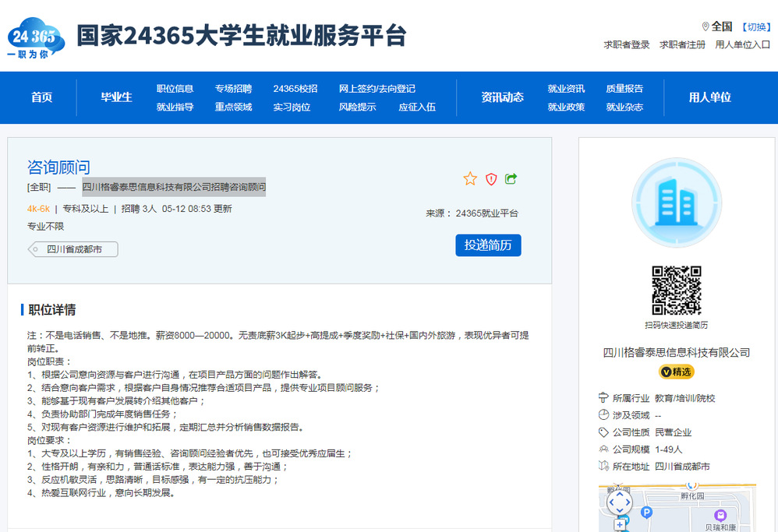Open the 求职者注册 link
Image resolution: width=778 pixels, height=532 pixels.
(x=682, y=45)
